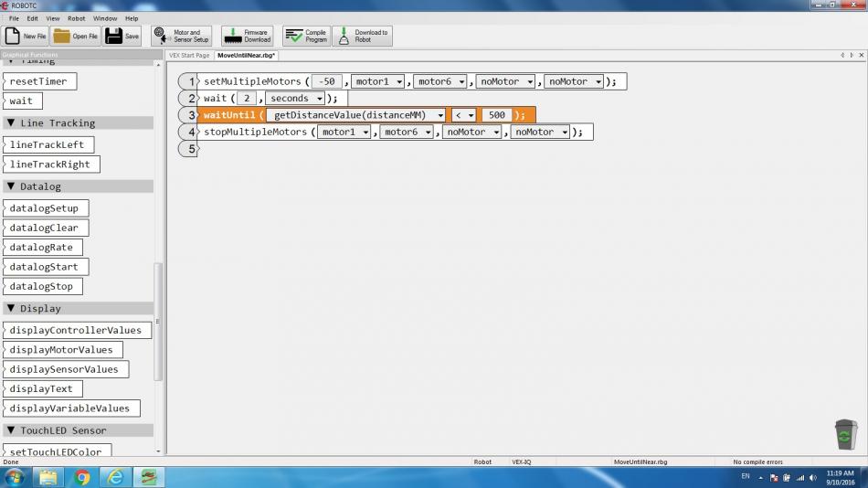Open the Window menu
The width and height of the screenshot is (868, 488).
click(x=105, y=18)
